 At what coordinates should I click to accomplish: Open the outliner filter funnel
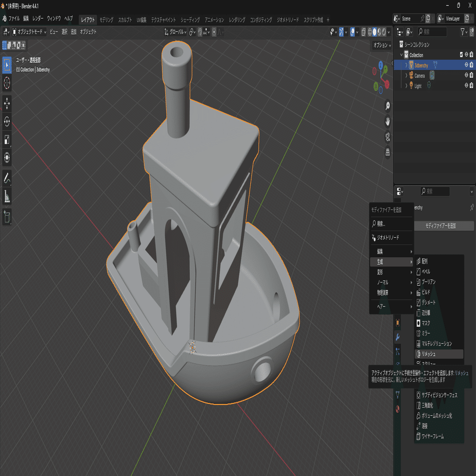tap(464, 31)
